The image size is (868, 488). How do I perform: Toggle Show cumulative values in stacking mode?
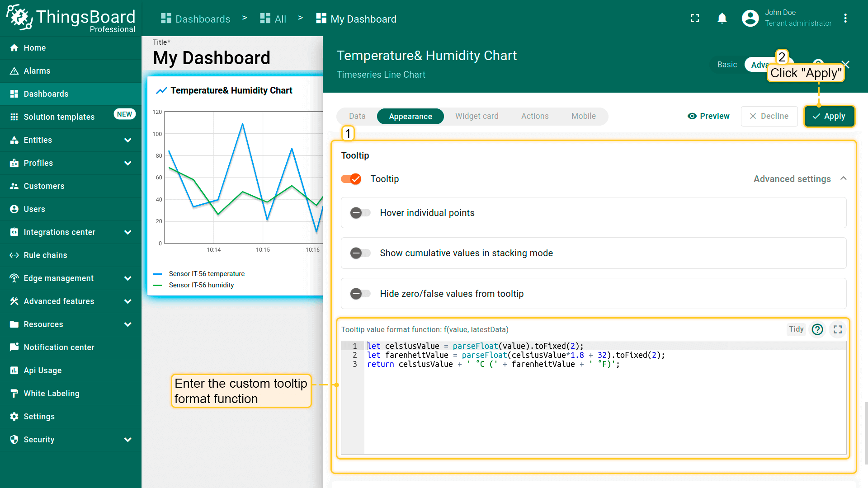click(360, 253)
